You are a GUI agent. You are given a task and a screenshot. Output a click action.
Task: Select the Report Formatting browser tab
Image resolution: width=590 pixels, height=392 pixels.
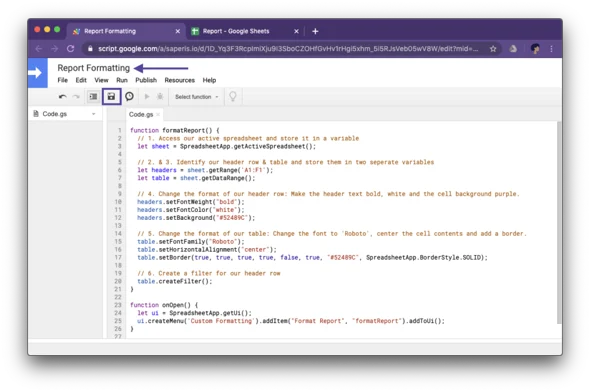(x=126, y=31)
